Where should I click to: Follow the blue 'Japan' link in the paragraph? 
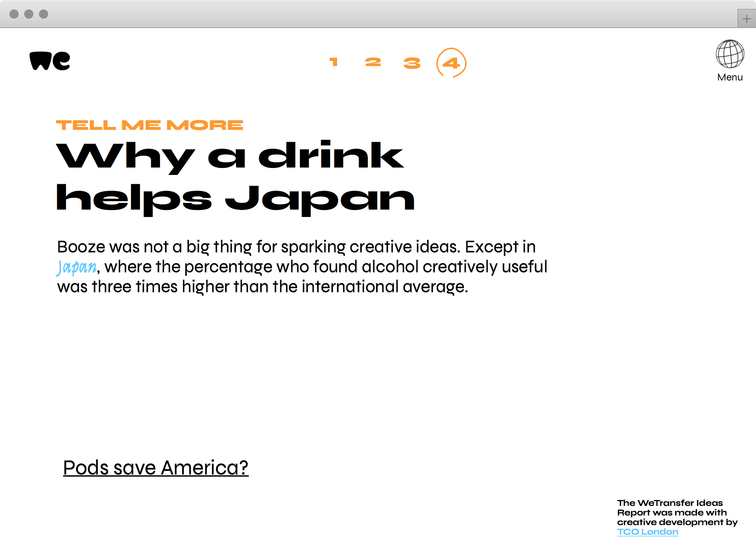coord(77,267)
